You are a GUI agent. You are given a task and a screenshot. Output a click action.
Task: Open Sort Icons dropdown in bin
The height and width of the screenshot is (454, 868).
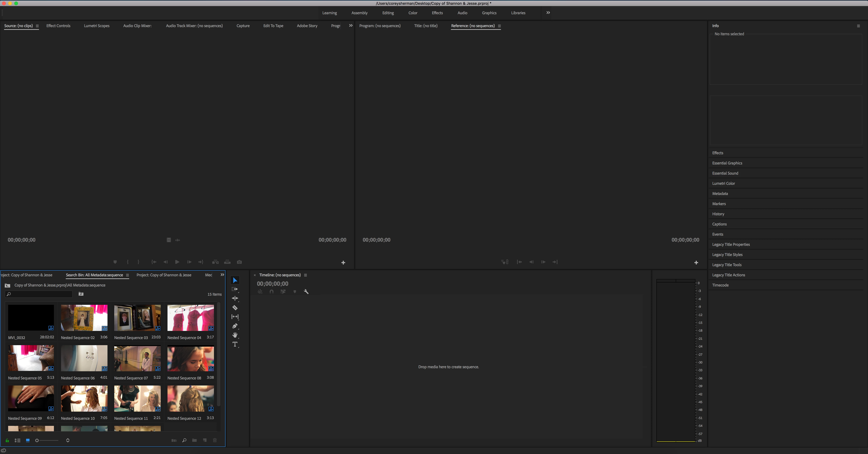click(x=68, y=440)
